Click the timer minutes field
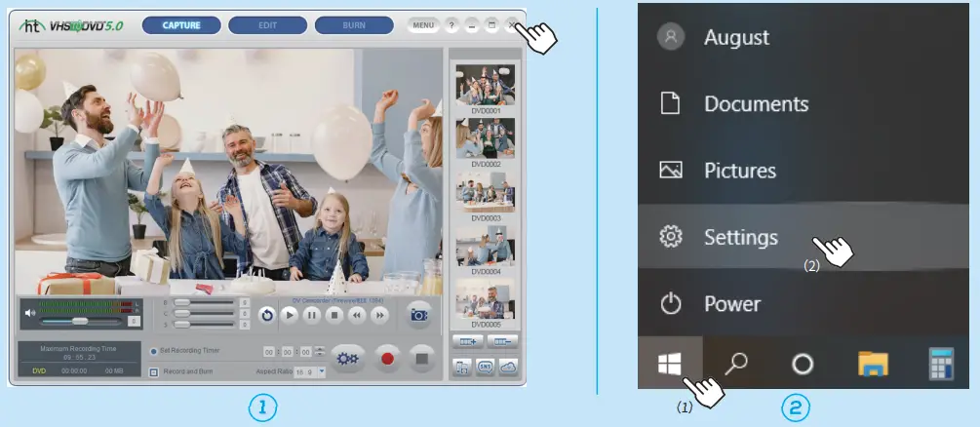 288,352
